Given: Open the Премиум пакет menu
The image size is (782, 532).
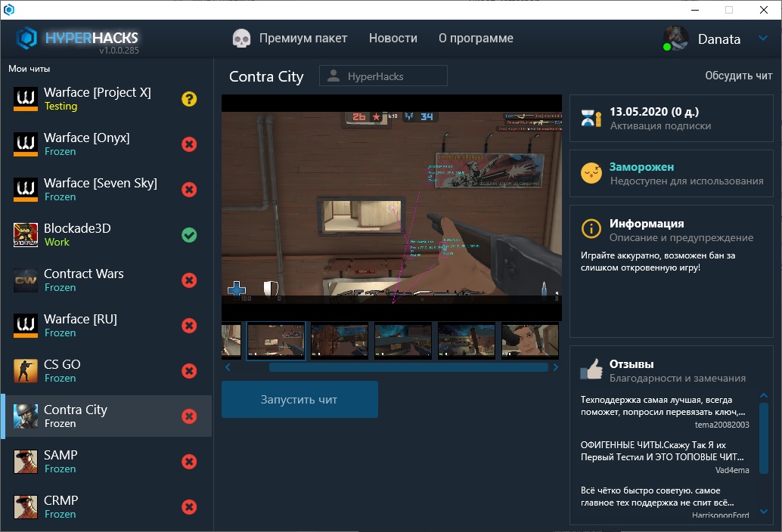Looking at the screenshot, I should click(303, 39).
